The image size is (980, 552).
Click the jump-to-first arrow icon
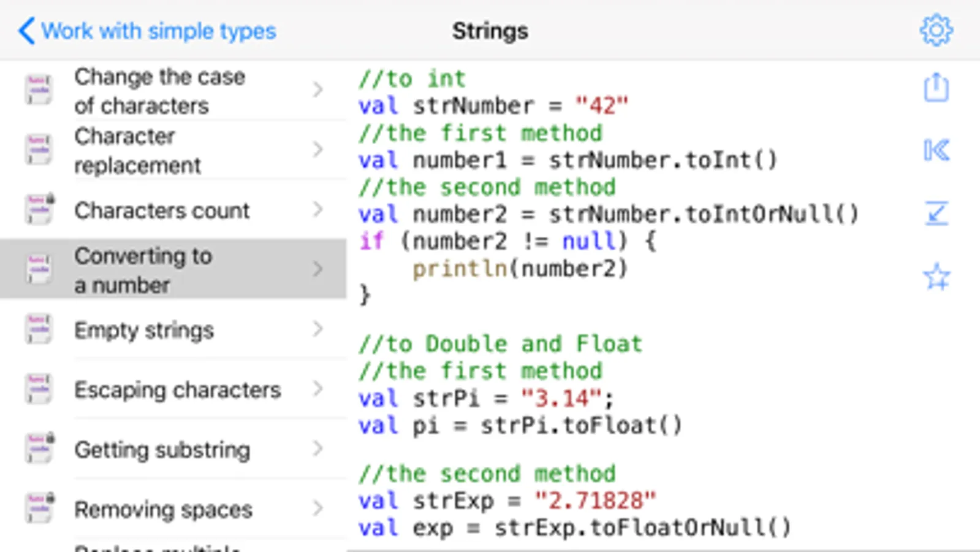pos(936,150)
